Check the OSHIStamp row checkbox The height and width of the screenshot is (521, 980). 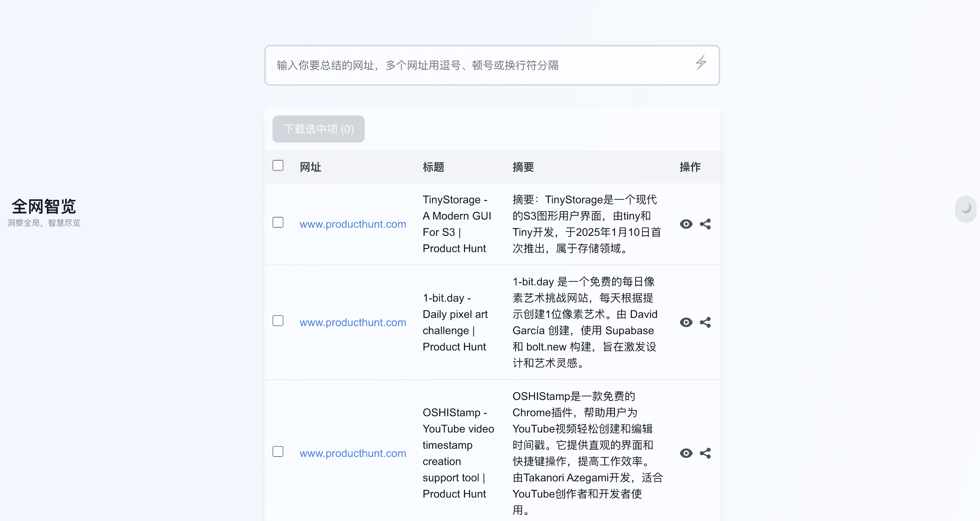pyautogui.click(x=278, y=451)
